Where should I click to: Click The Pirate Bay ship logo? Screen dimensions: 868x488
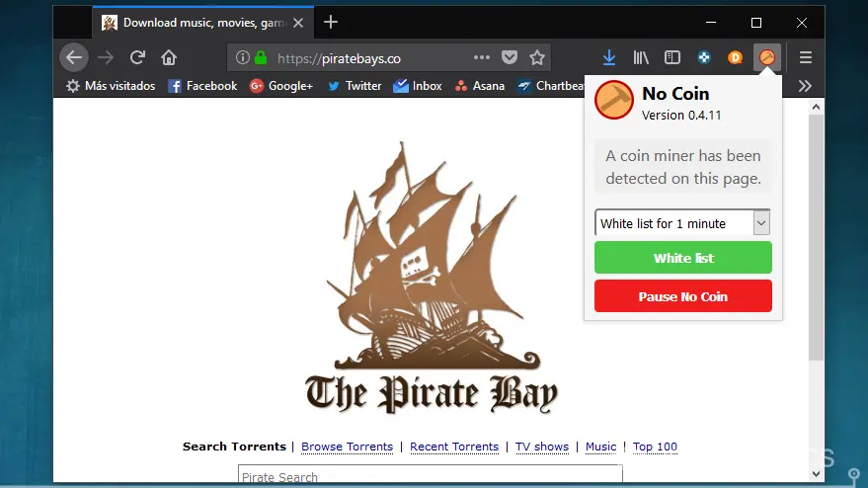click(431, 277)
